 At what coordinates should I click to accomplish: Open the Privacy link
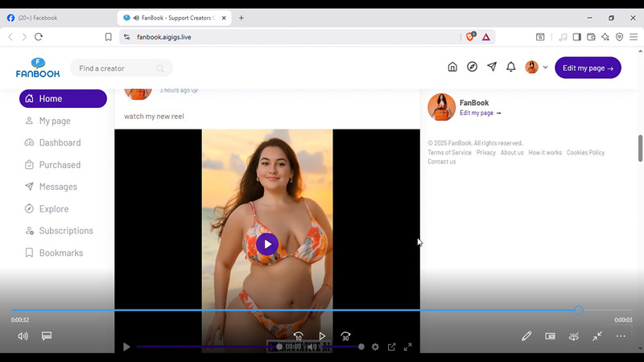point(486,152)
